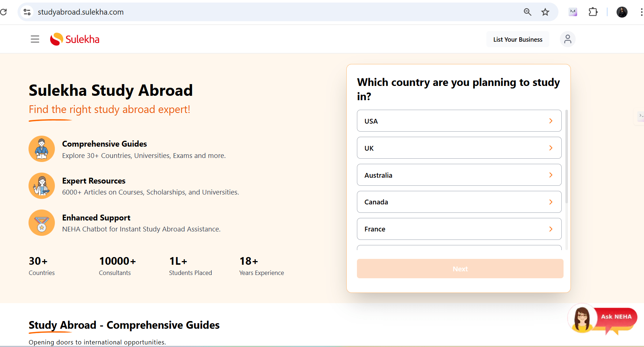Reload the page with the refresh icon
This screenshot has height=347, width=644.
[x=4, y=12]
